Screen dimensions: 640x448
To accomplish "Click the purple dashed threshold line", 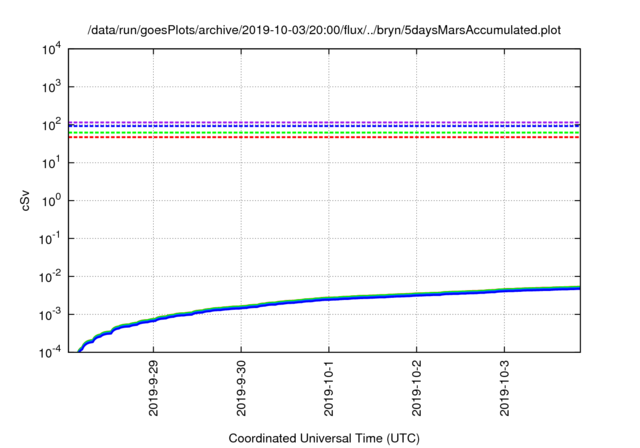I will (324, 122).
